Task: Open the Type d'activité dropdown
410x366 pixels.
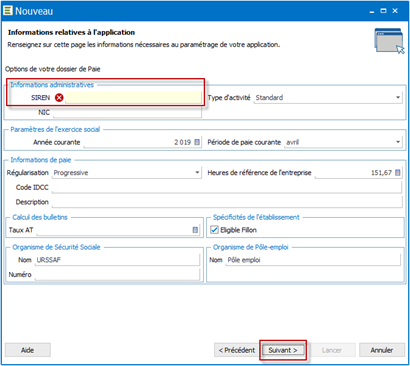Action: point(398,98)
